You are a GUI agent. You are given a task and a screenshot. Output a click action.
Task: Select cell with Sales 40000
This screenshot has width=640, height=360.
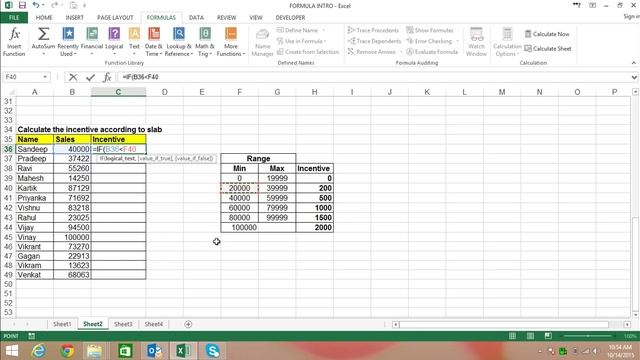72,149
